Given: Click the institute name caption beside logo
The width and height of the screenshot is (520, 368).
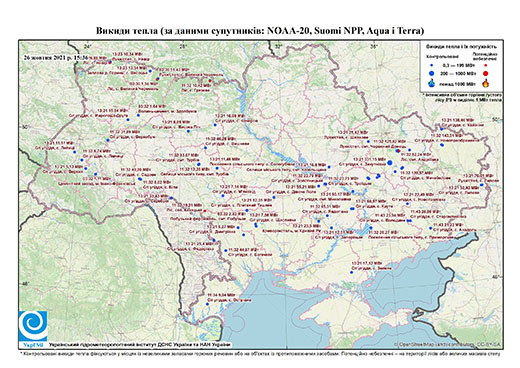Looking at the screenshot, I should tap(140, 345).
